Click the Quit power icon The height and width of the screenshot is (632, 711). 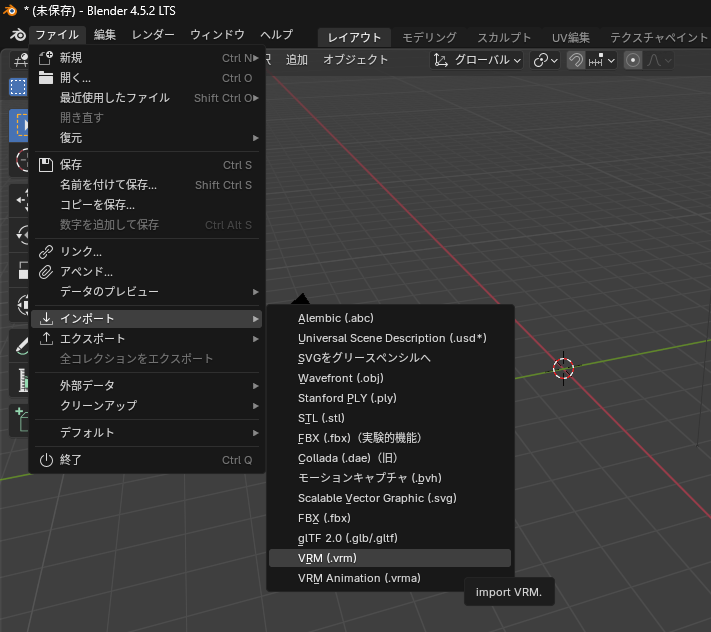[x=45, y=460]
